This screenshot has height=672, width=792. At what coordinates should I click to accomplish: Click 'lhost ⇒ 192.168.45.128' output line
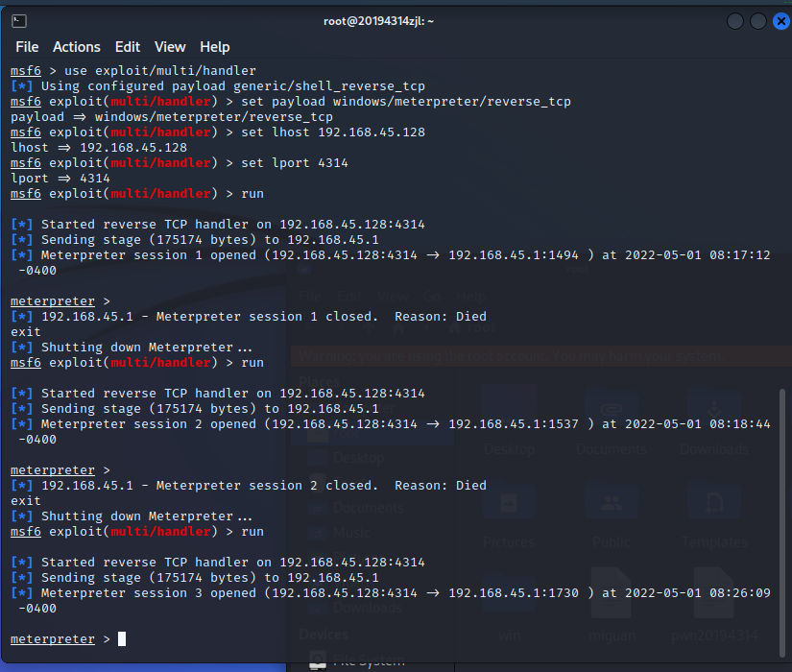click(x=99, y=148)
